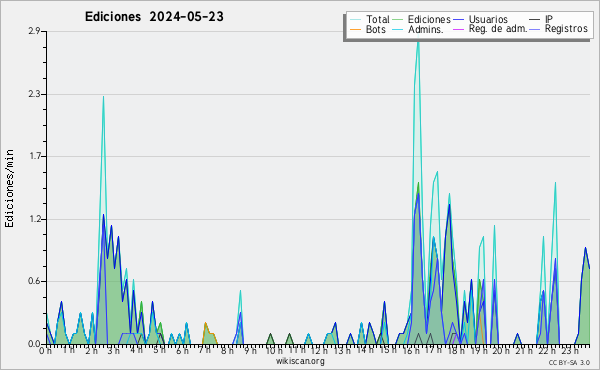The height and width of the screenshot is (370, 600).
Task: Click the 'Total' legend label
Action: coord(377,19)
